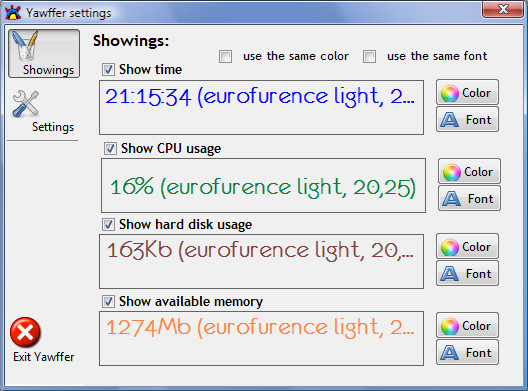Close the Yawffer settings window
528x391 pixels.
click(502, 9)
